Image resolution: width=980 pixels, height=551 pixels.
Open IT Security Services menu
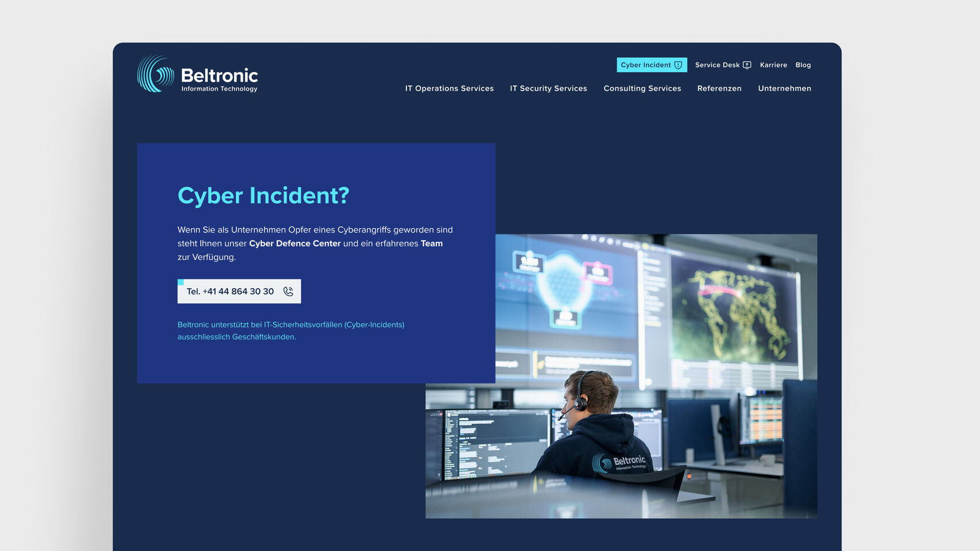coord(548,88)
